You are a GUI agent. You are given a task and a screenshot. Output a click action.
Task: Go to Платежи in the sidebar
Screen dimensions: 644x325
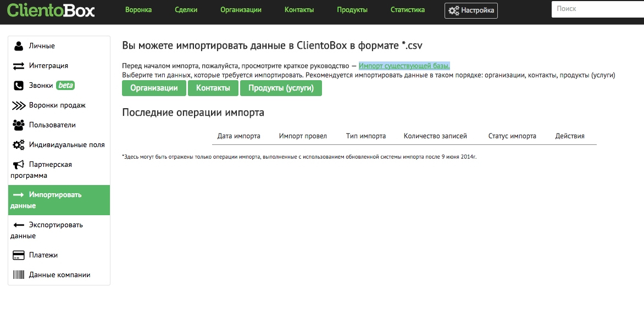[59, 255]
